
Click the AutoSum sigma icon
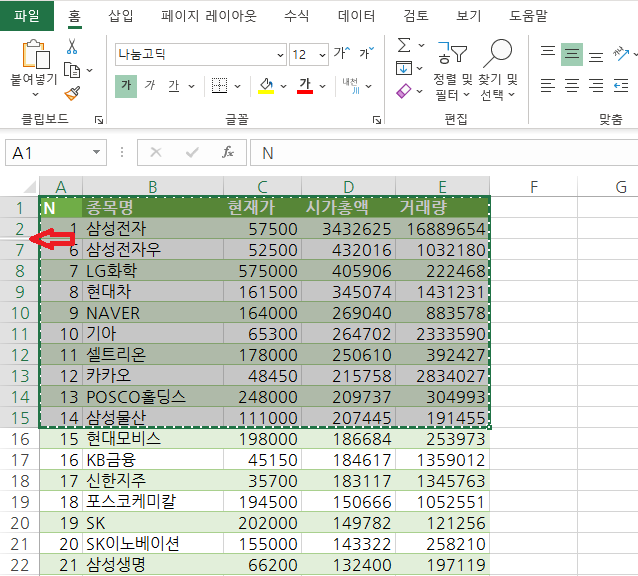pos(404,45)
